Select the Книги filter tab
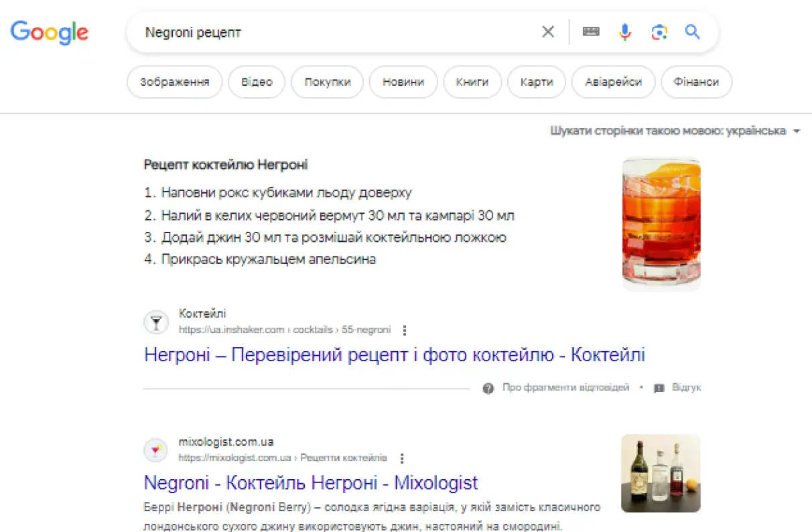 coord(472,82)
